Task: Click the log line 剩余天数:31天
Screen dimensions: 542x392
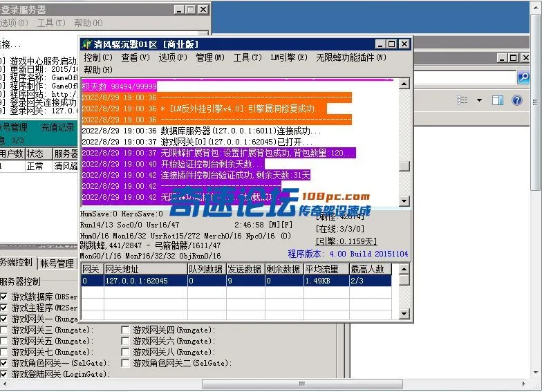Action: point(196,175)
